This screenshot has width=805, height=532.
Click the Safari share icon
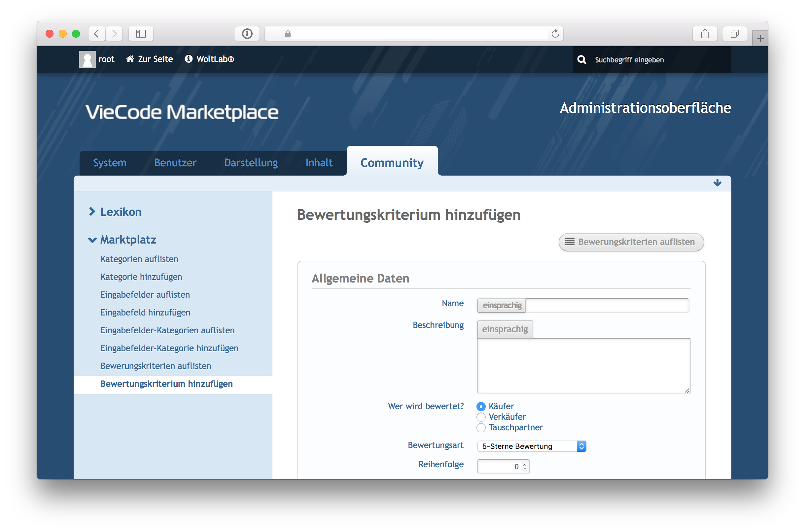pyautogui.click(x=705, y=34)
